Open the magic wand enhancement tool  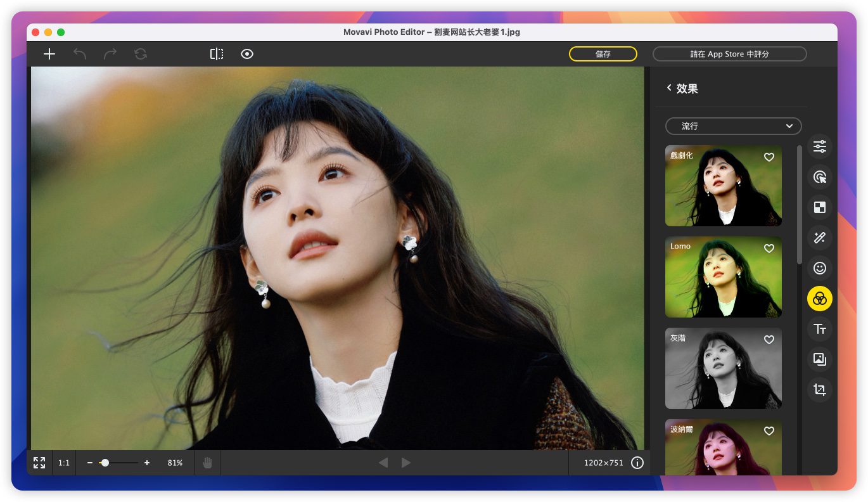[820, 238]
